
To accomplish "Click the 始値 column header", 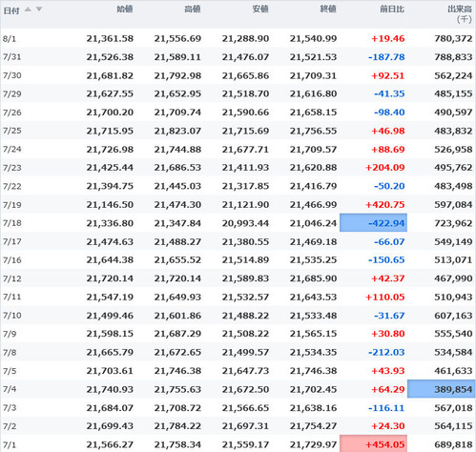I will pyautogui.click(x=125, y=10).
